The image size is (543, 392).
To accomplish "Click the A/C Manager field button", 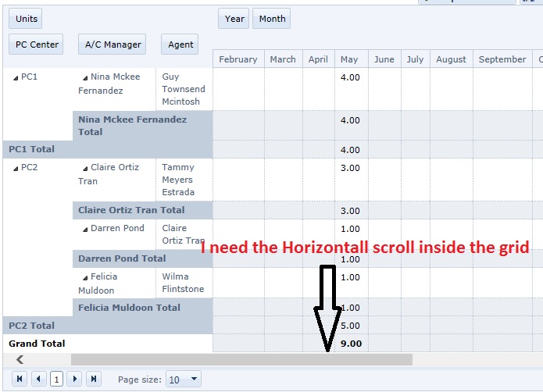I will point(113,45).
